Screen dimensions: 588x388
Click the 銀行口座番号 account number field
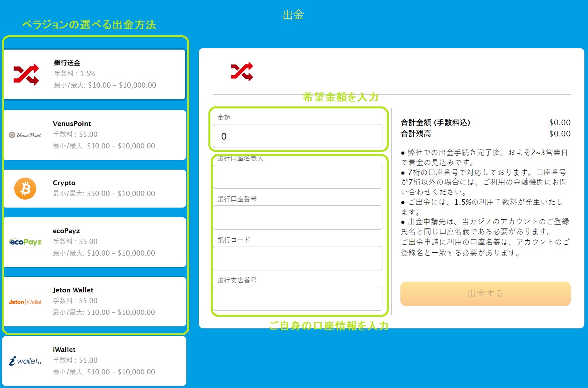click(297, 218)
